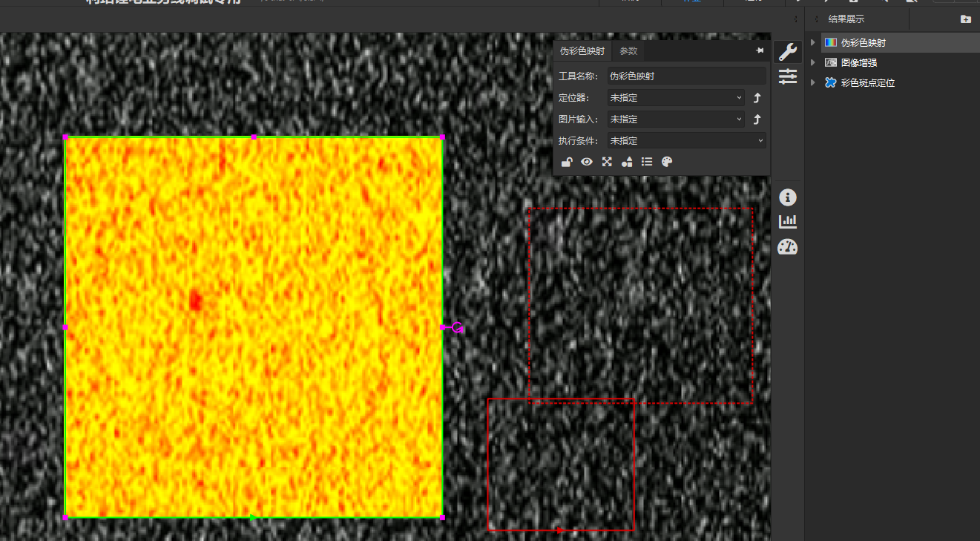Screen dimensions: 980x541
Task: Click the 工具名称 text field
Action: tap(686, 76)
